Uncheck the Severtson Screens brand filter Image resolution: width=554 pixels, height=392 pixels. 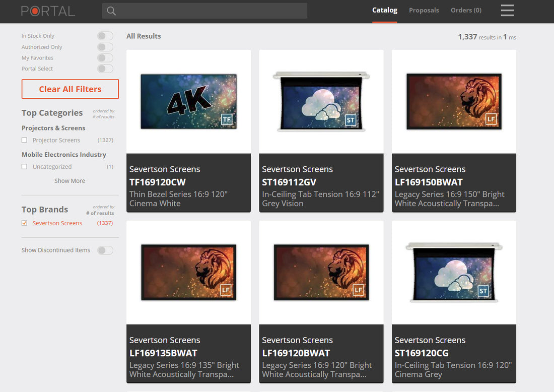coord(24,223)
